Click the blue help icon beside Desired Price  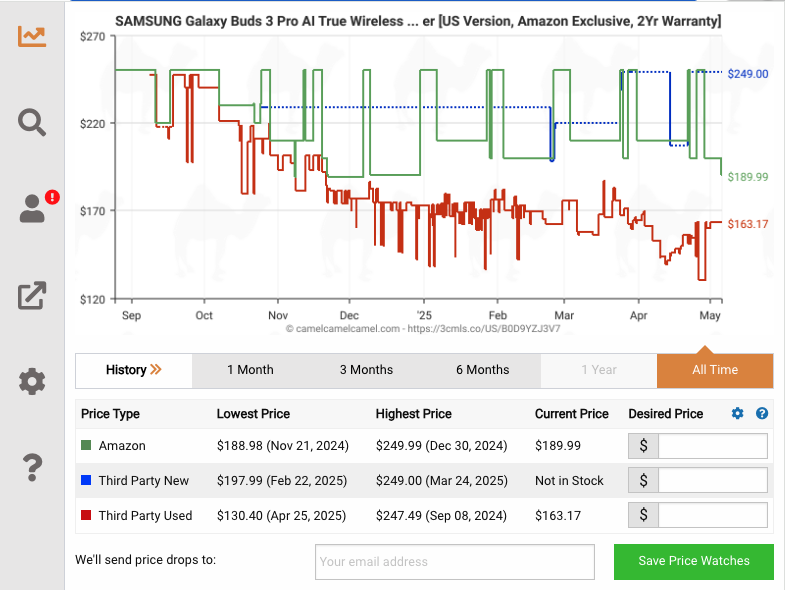(762, 414)
